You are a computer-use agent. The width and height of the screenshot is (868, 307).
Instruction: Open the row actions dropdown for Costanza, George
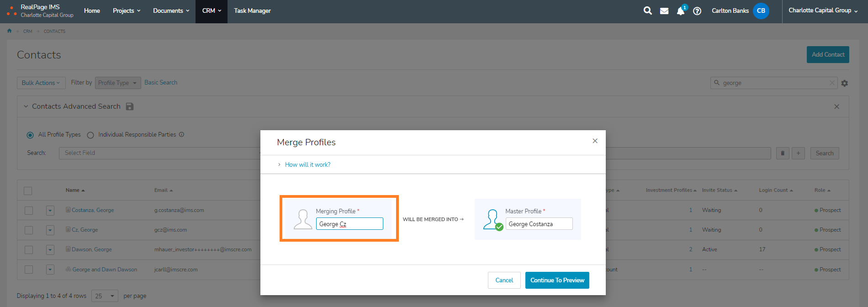50,211
